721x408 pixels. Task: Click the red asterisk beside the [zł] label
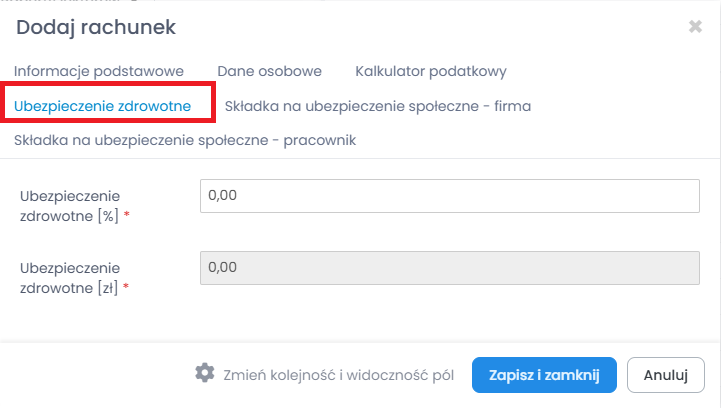[125, 288]
